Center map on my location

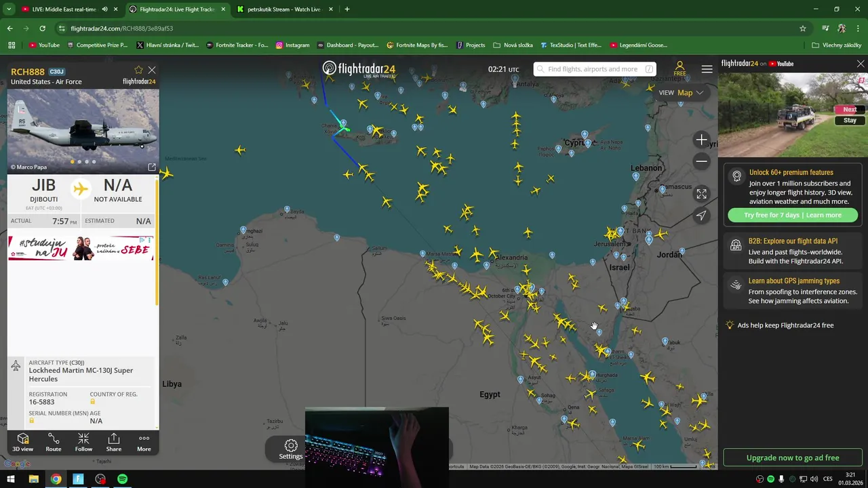[701, 215]
